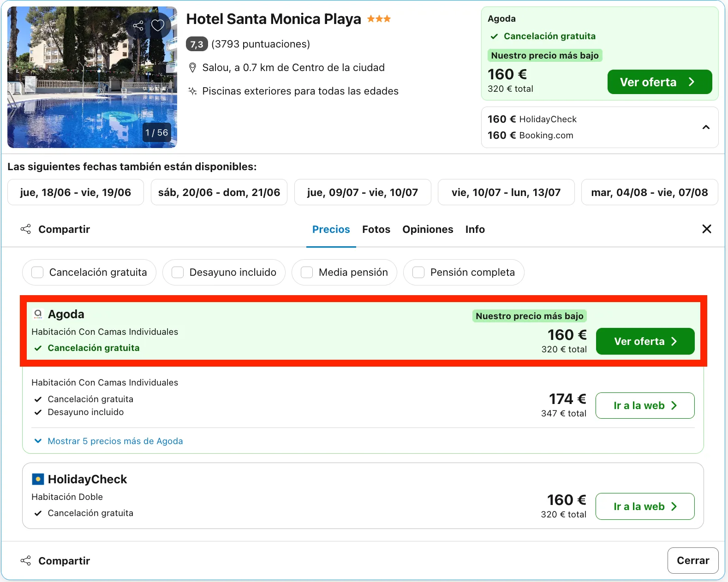This screenshot has height=582, width=728.
Task: Click the Agoda logo icon in the price list
Action: coord(38,315)
